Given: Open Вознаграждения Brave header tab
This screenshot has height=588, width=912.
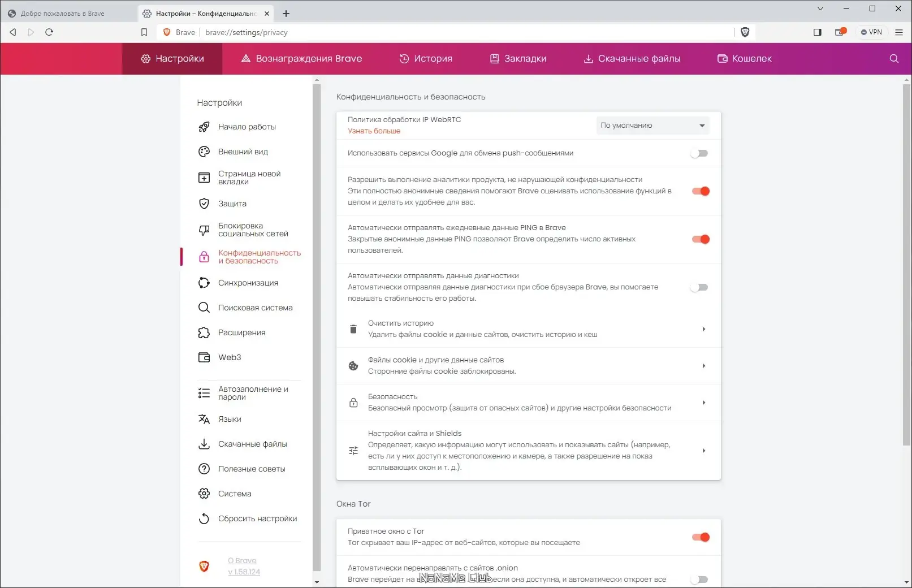Looking at the screenshot, I should pyautogui.click(x=301, y=59).
